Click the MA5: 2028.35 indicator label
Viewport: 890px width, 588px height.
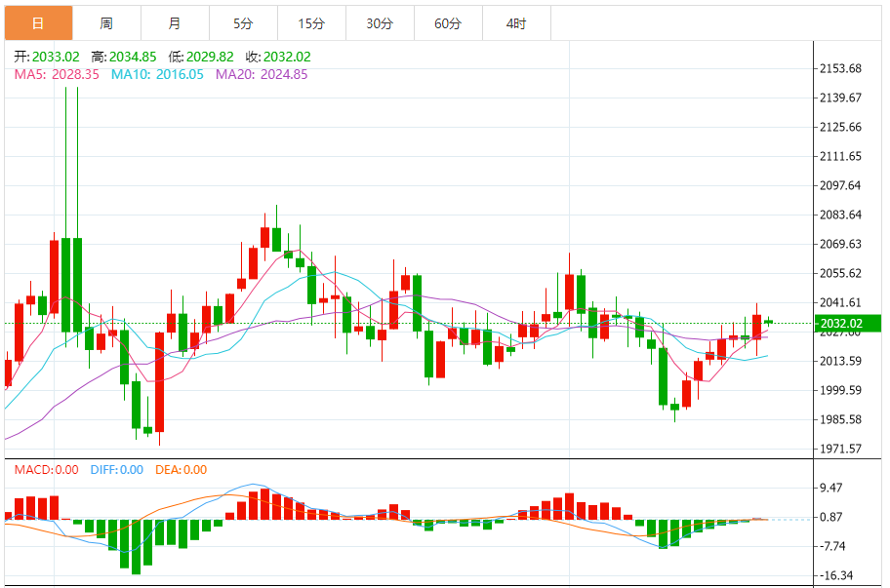pos(57,74)
